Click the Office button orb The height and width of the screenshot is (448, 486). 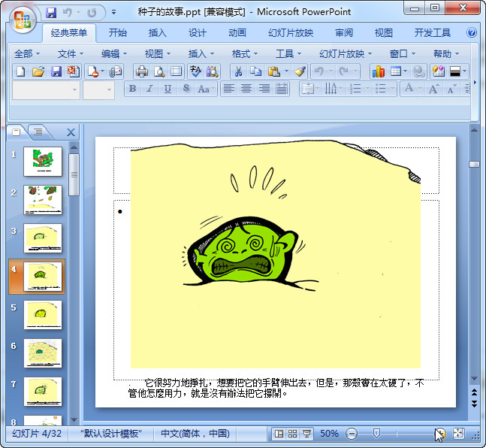[23, 20]
